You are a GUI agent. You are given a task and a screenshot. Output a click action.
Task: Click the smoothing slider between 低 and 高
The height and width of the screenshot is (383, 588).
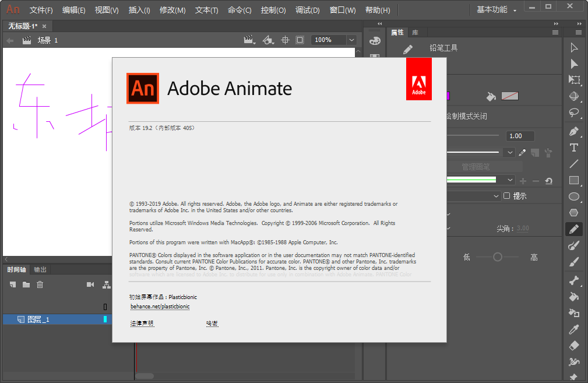[498, 256]
